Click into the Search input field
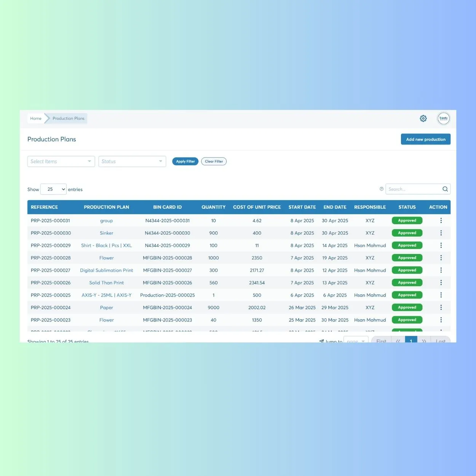 click(413, 189)
